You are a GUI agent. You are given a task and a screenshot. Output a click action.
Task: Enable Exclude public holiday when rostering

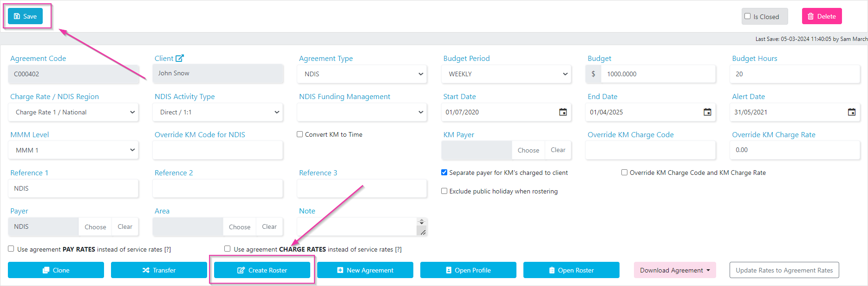point(444,191)
